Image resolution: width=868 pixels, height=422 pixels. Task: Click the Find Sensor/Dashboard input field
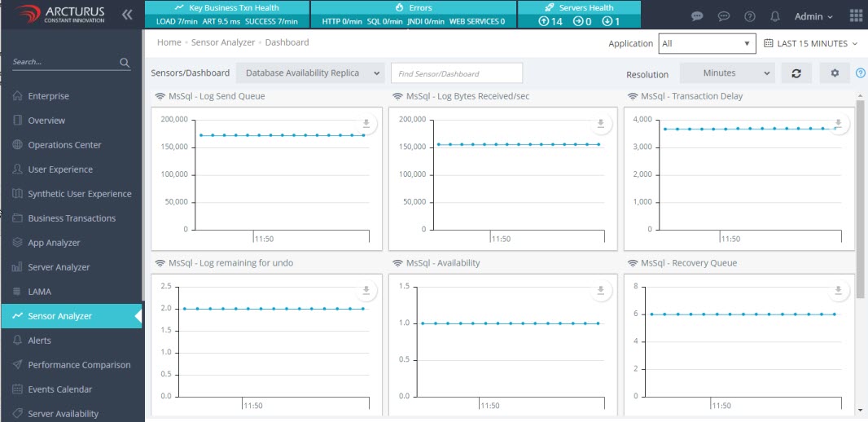(x=456, y=73)
